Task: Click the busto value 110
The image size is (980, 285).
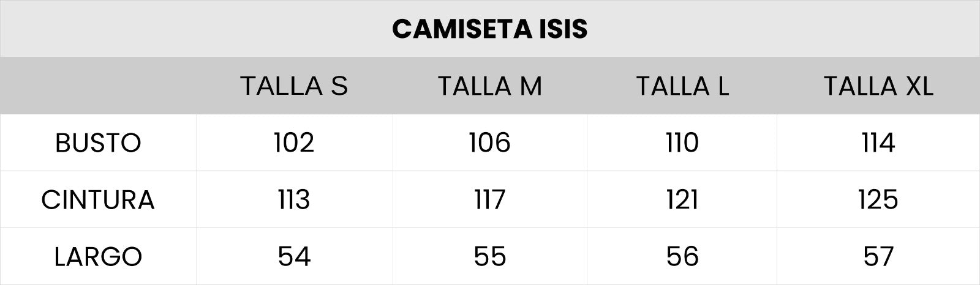Action: 682,143
